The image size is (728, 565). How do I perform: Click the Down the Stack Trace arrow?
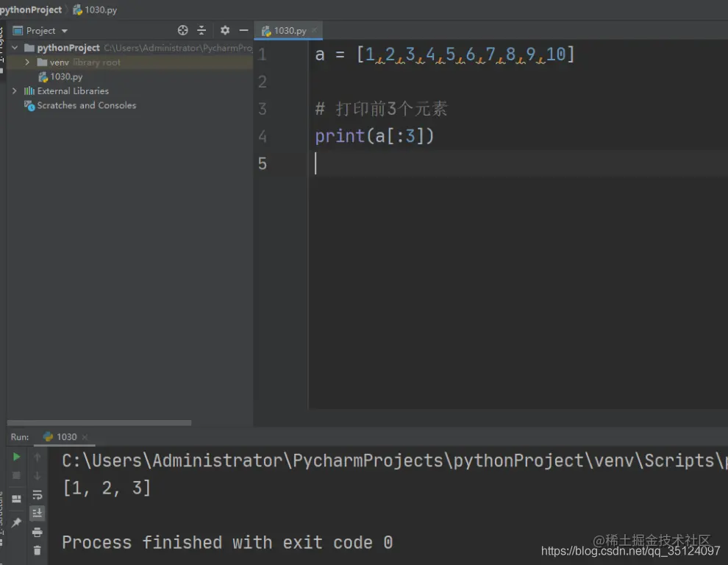coord(38,476)
